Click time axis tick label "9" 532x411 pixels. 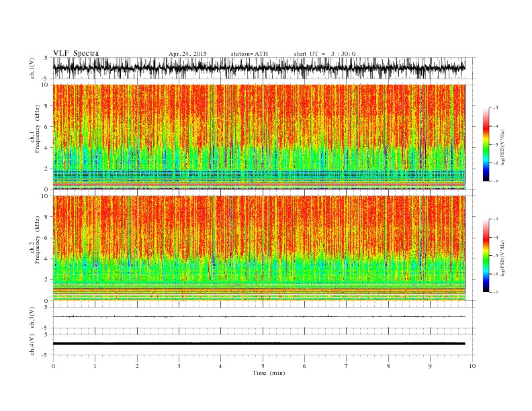[430, 366]
